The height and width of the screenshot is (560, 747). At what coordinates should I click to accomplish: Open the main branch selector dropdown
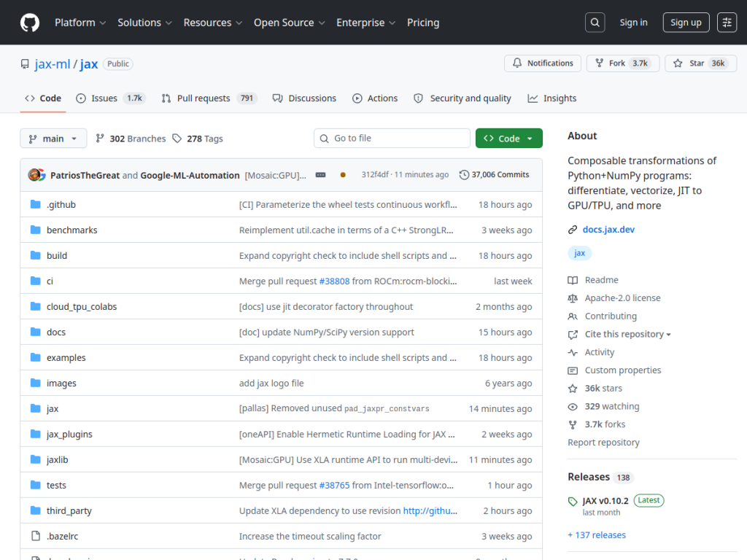(x=53, y=139)
